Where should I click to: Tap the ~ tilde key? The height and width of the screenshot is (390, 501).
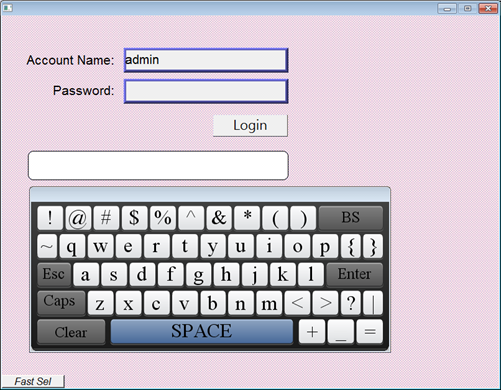click(47, 246)
